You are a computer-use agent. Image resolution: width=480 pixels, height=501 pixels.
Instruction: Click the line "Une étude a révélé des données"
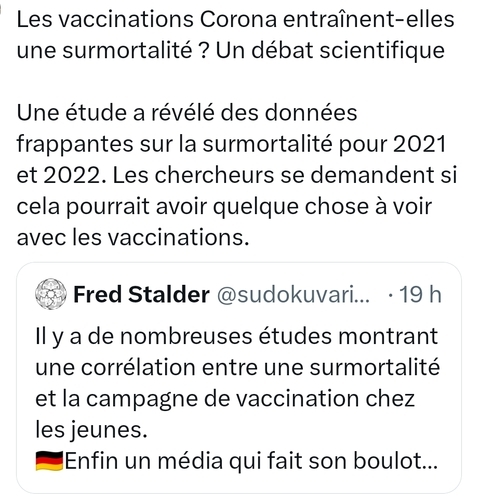tap(187, 113)
